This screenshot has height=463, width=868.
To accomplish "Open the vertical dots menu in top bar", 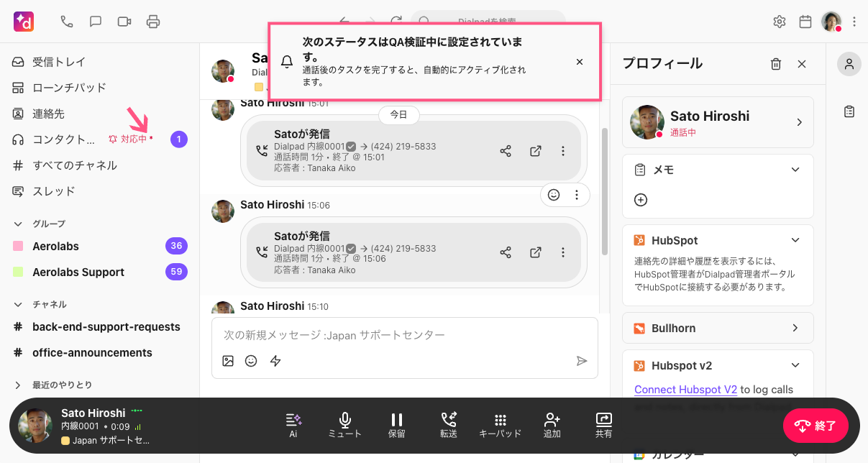I will 854,22.
